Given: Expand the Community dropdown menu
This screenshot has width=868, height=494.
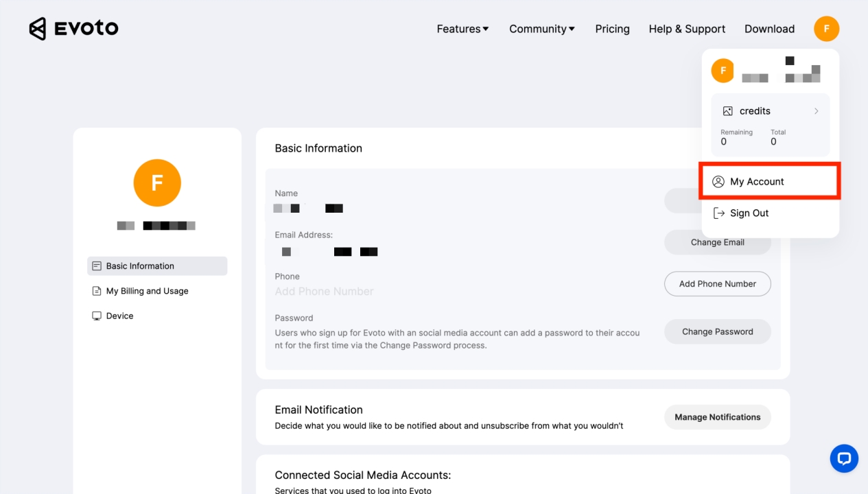Looking at the screenshot, I should click(x=541, y=29).
